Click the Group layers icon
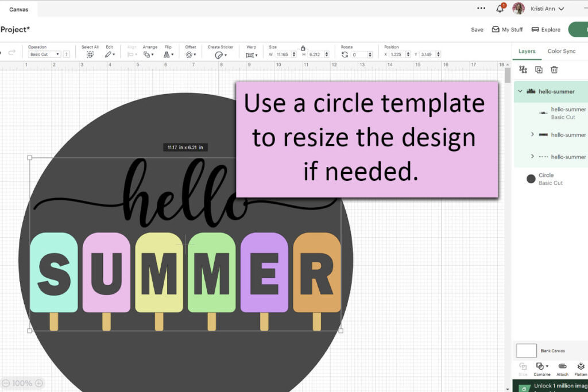This screenshot has height=392, width=588. (x=523, y=69)
